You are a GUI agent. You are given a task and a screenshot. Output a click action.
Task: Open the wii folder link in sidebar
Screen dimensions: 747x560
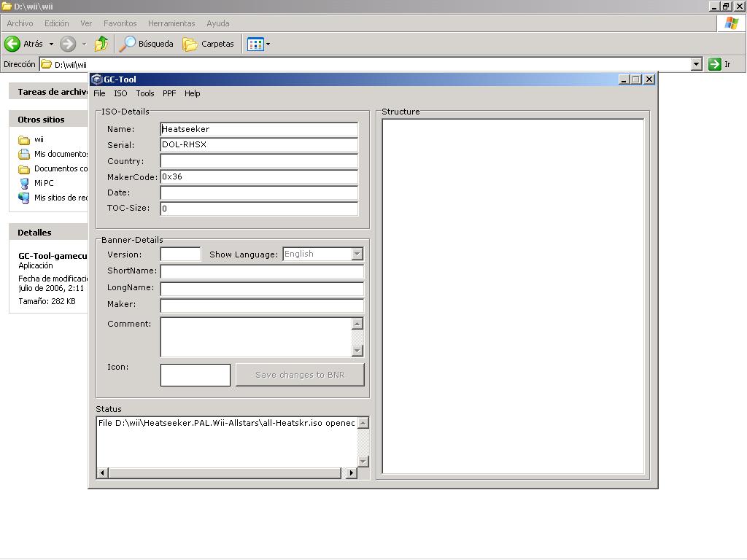39,139
